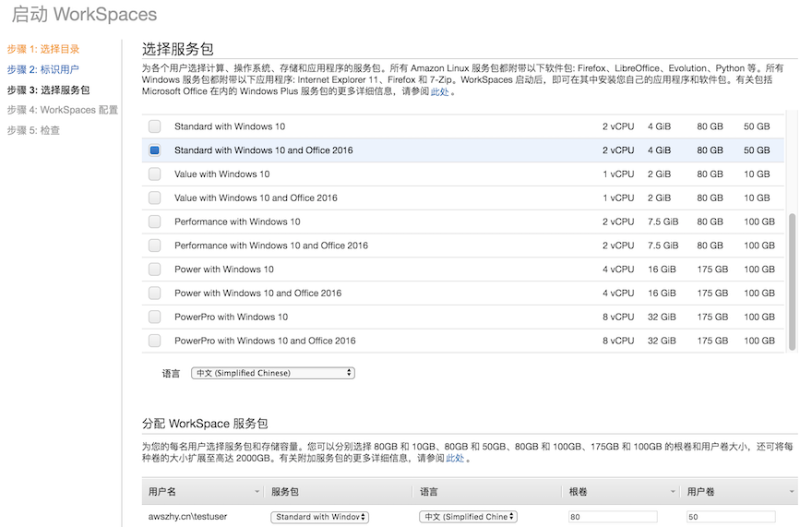Select 步骤 4: WorkSpaces 配置
The width and height of the screenshot is (812, 527).
coord(63,110)
